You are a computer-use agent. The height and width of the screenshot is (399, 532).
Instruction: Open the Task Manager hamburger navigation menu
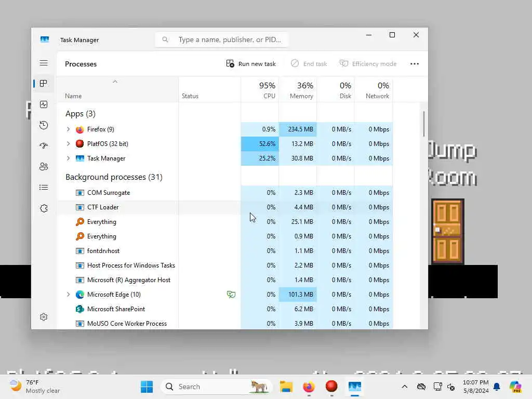pyautogui.click(x=44, y=63)
